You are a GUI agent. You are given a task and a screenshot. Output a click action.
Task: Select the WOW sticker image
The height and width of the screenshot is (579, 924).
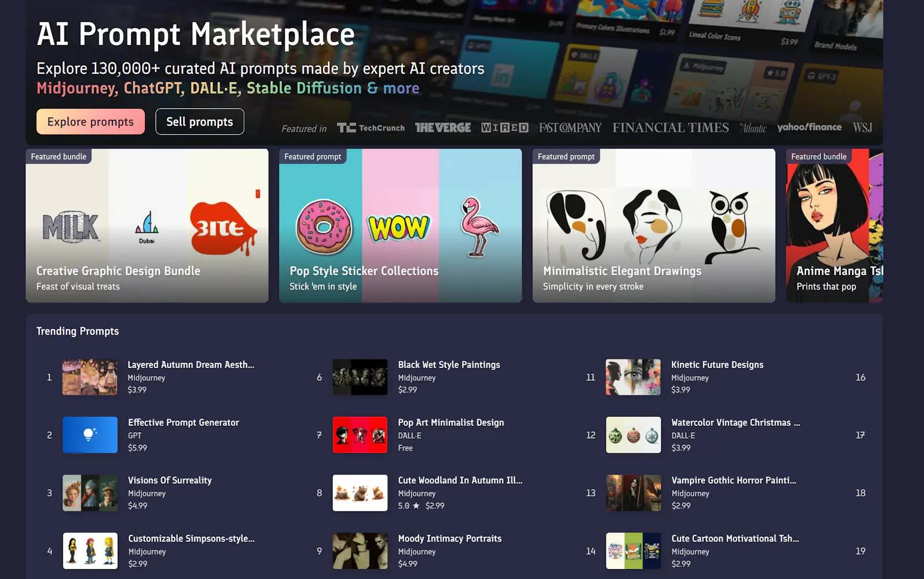399,227
